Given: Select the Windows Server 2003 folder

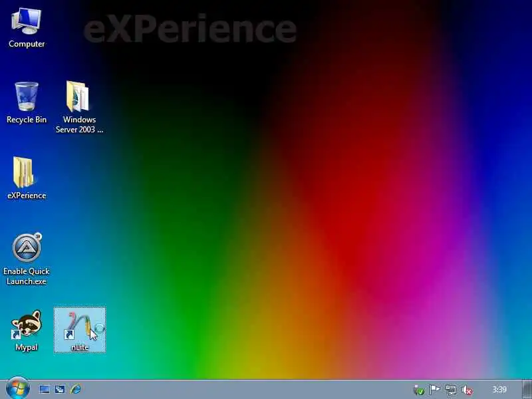Looking at the screenshot, I should pos(79,107).
